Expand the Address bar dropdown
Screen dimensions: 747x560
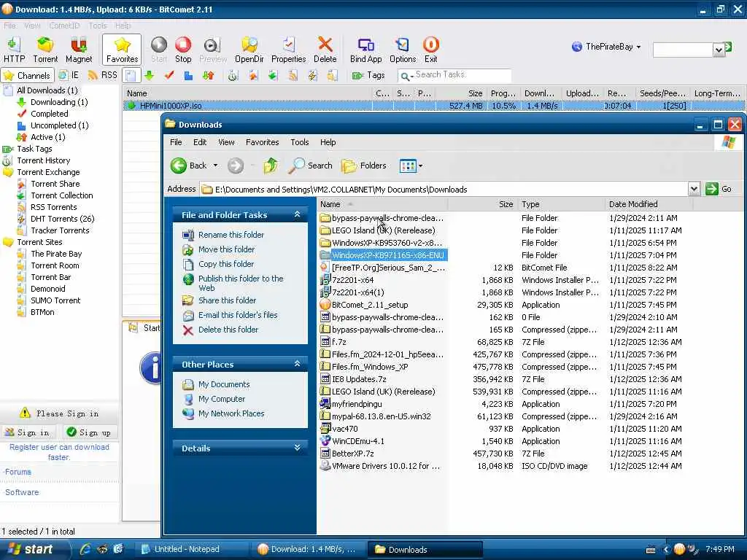694,189
